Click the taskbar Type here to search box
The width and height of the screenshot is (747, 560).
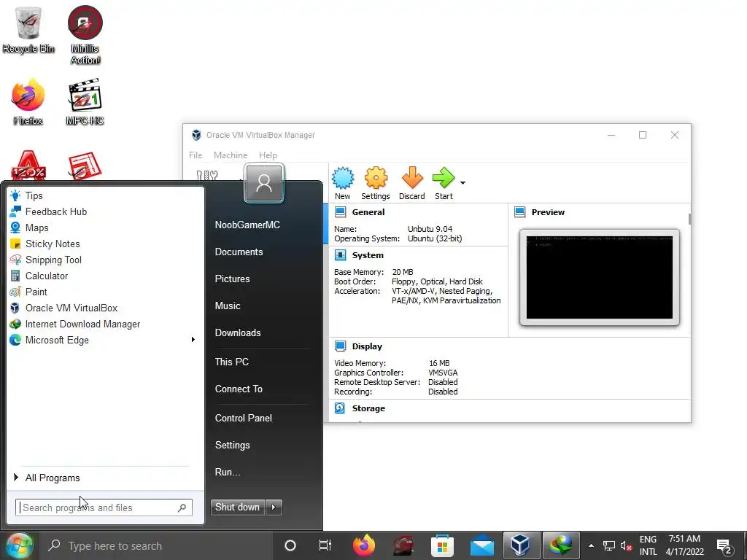coord(156,545)
